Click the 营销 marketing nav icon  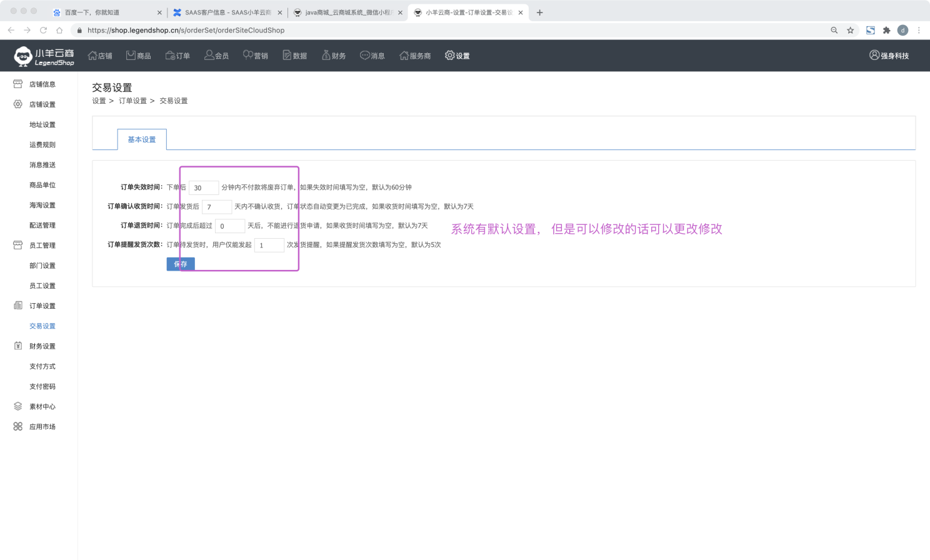click(248, 56)
